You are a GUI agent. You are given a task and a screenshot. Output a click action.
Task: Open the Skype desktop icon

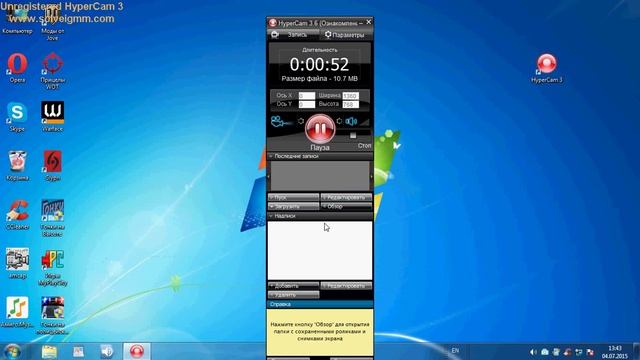tap(17, 117)
